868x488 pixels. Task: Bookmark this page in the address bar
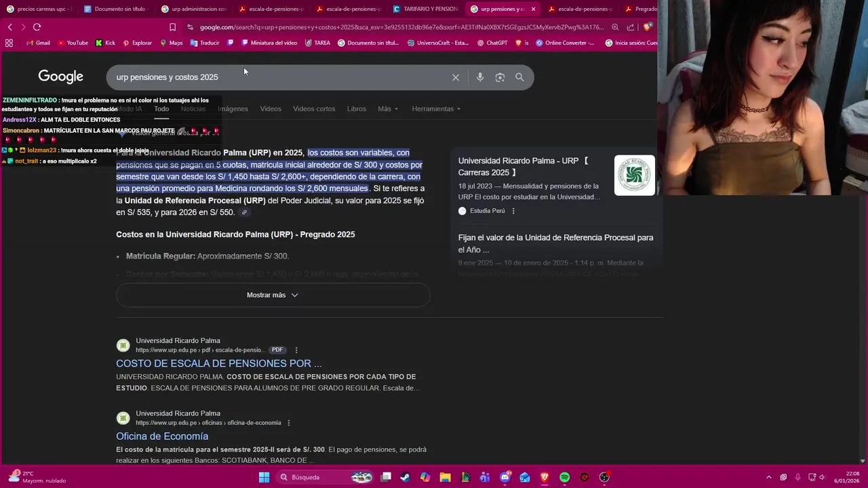click(x=172, y=27)
